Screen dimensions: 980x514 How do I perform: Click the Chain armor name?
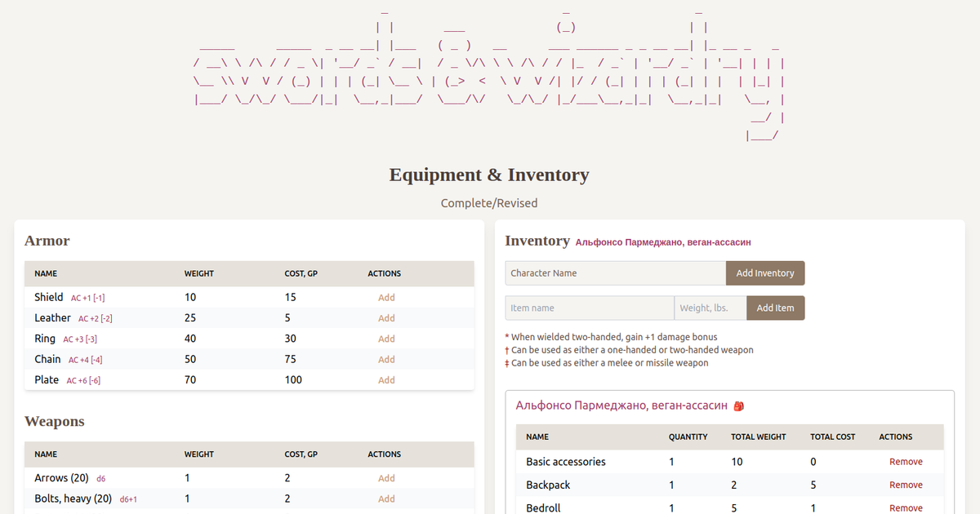click(x=47, y=359)
